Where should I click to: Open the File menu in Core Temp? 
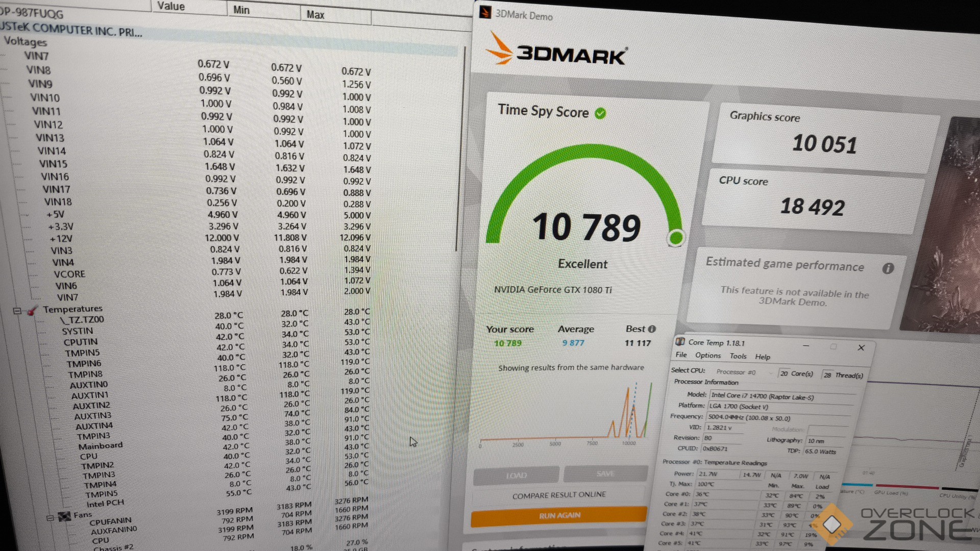681,355
